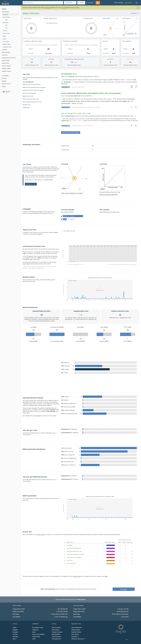Click the first Link Density 1 badge

[66, 87]
